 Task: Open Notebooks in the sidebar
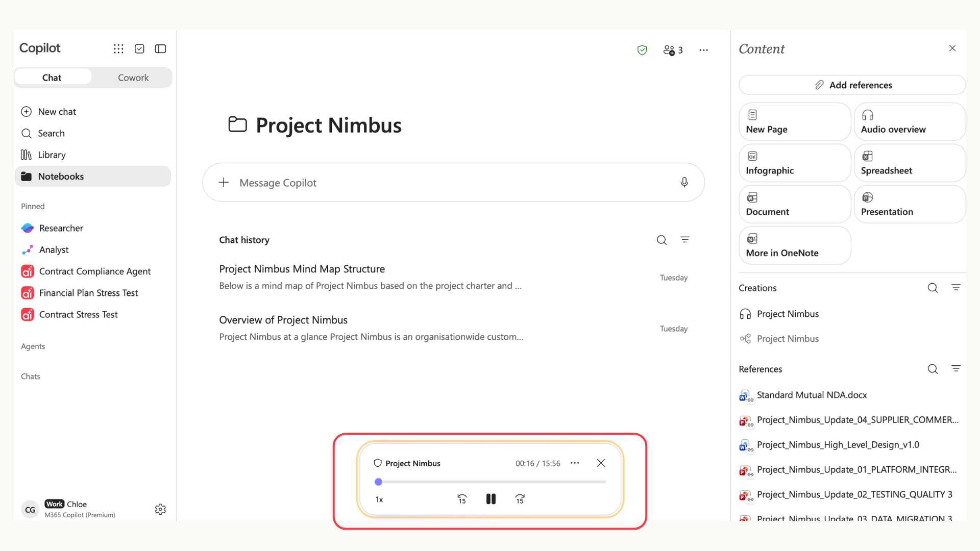pos(92,176)
